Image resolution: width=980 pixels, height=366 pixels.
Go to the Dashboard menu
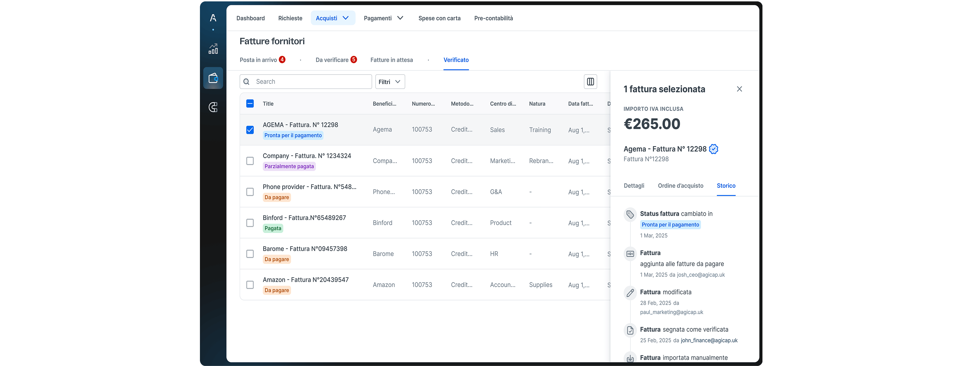[250, 18]
